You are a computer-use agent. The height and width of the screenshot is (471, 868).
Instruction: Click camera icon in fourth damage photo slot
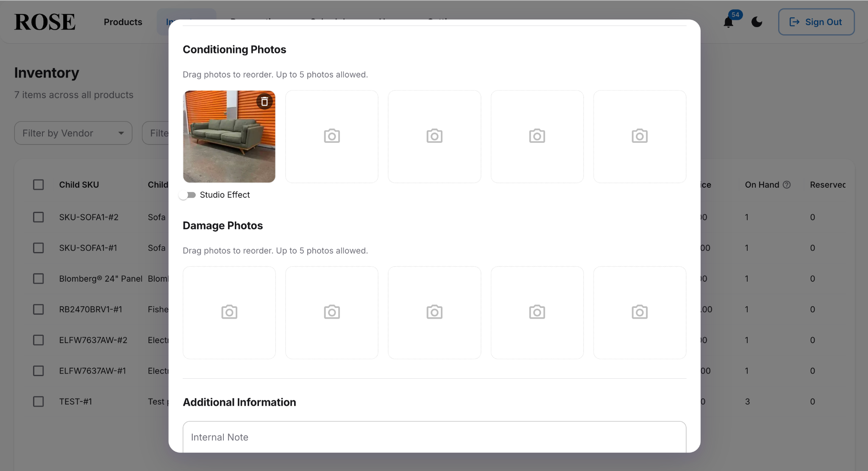point(537,312)
